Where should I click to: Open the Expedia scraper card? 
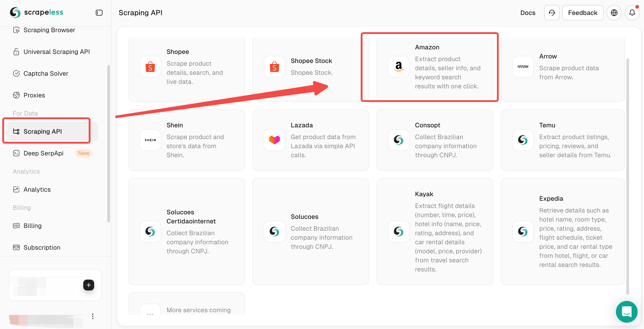tap(563, 232)
